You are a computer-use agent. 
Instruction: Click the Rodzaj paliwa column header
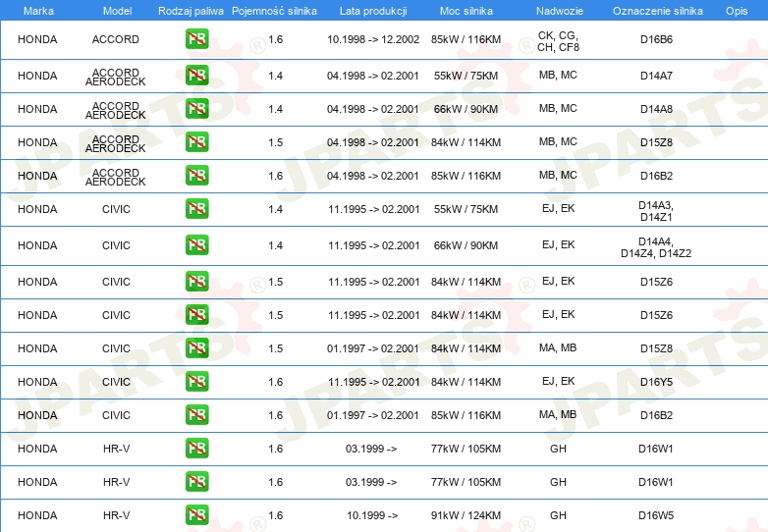(x=191, y=11)
